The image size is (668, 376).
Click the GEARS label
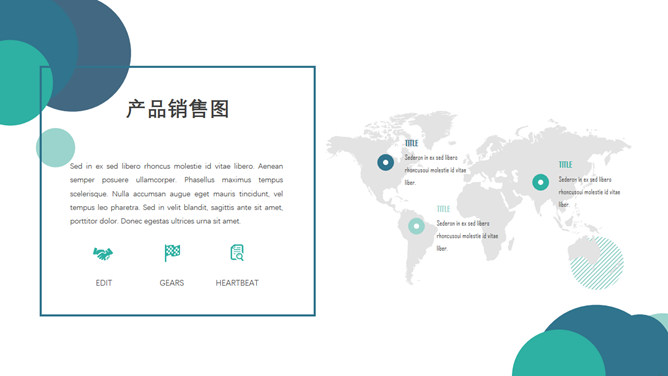click(x=172, y=283)
